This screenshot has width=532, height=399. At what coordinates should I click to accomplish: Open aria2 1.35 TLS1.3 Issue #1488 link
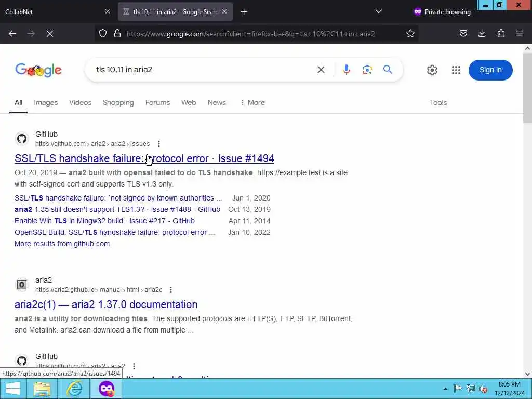tap(117, 209)
